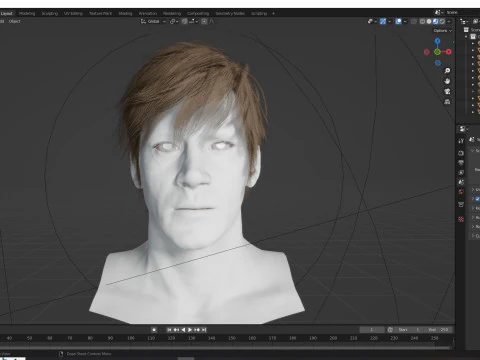This screenshot has width=480, height=360.
Task: Click the blue Z axis gizmo handle
Action: 437,41
